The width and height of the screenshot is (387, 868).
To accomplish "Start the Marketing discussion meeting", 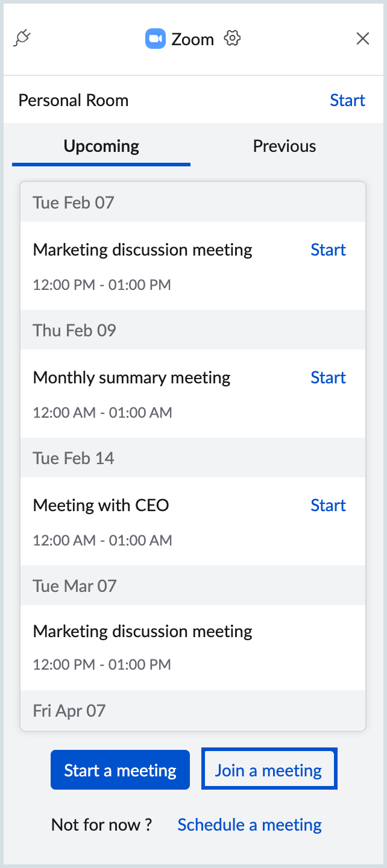I will [328, 250].
